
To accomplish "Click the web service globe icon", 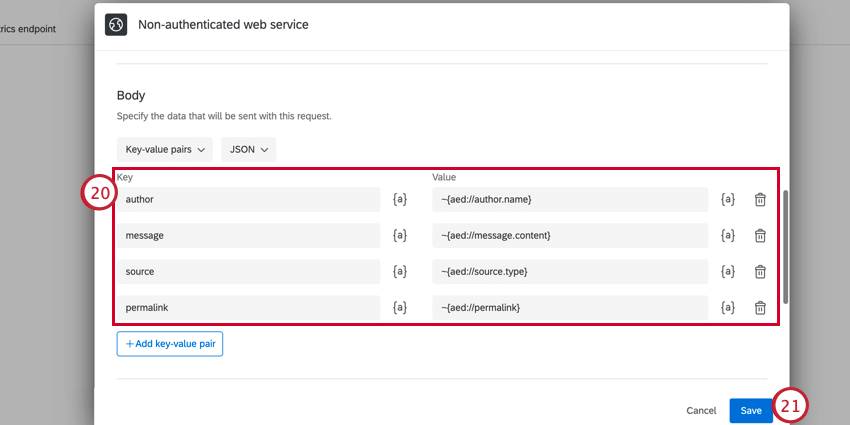I will click(116, 24).
